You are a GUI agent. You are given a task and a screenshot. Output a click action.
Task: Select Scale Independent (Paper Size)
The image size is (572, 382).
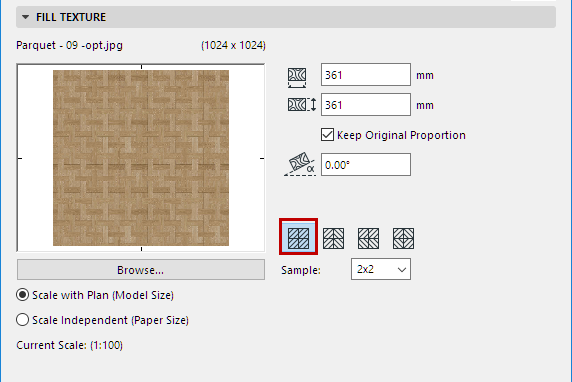[22, 320]
